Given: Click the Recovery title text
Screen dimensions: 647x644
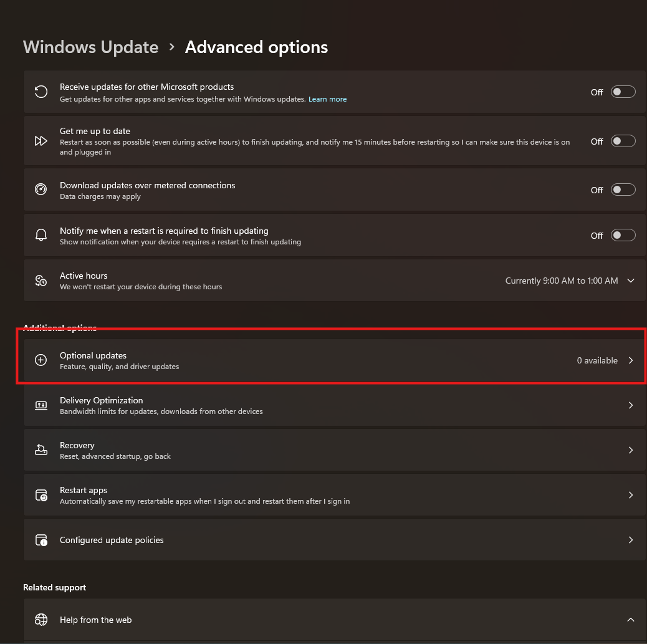Looking at the screenshot, I should pyautogui.click(x=77, y=445).
